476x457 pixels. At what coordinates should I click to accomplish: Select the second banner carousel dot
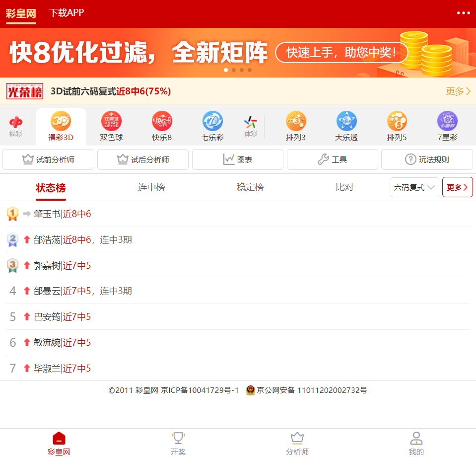pos(234,70)
